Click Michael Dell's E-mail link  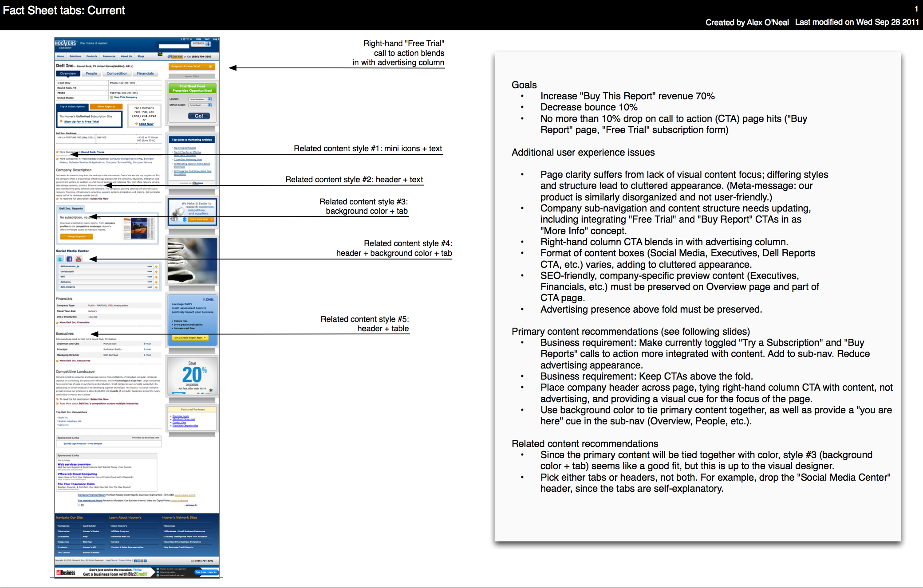(x=147, y=344)
